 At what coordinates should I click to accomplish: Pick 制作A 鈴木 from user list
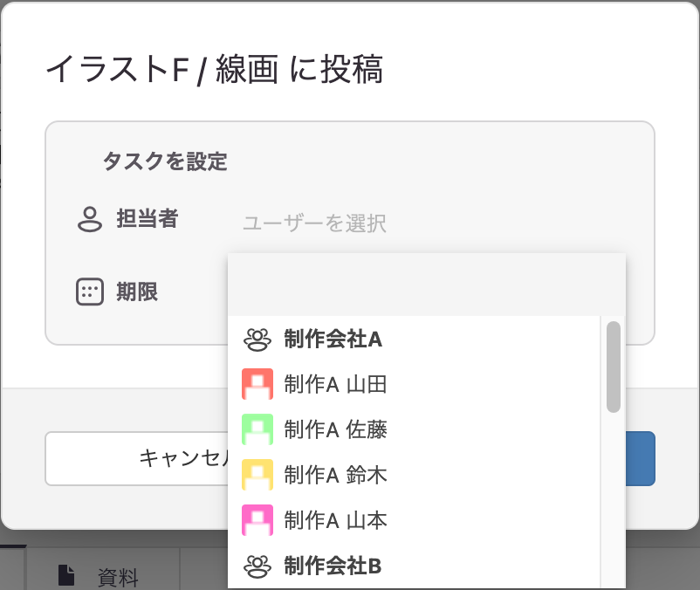pos(414,475)
